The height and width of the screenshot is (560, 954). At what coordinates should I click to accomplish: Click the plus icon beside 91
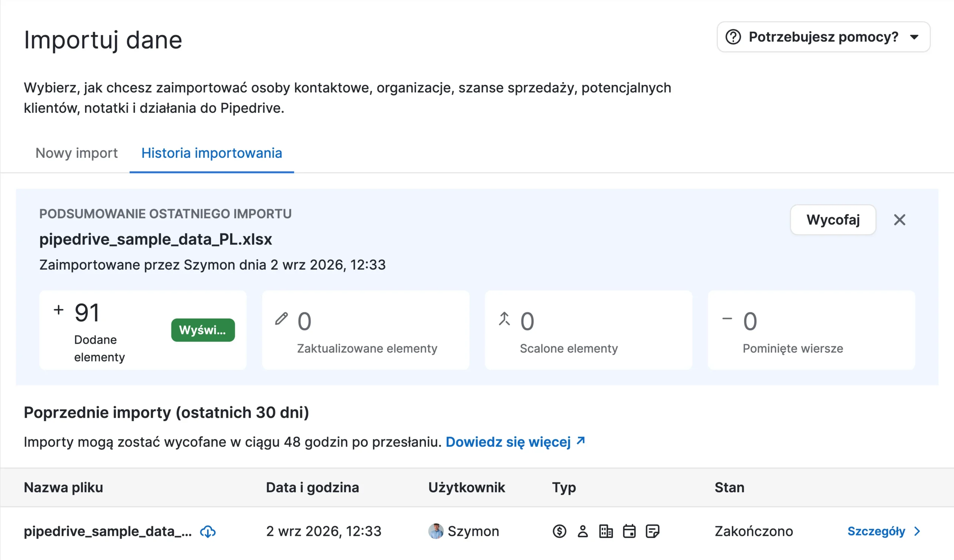(59, 310)
